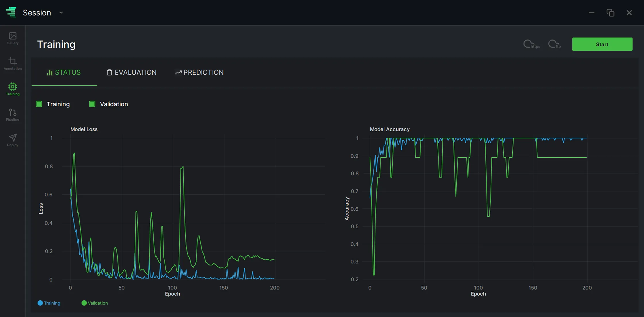Click the Loss y-axis label
Screen dimensions: 644x317
[41, 208]
